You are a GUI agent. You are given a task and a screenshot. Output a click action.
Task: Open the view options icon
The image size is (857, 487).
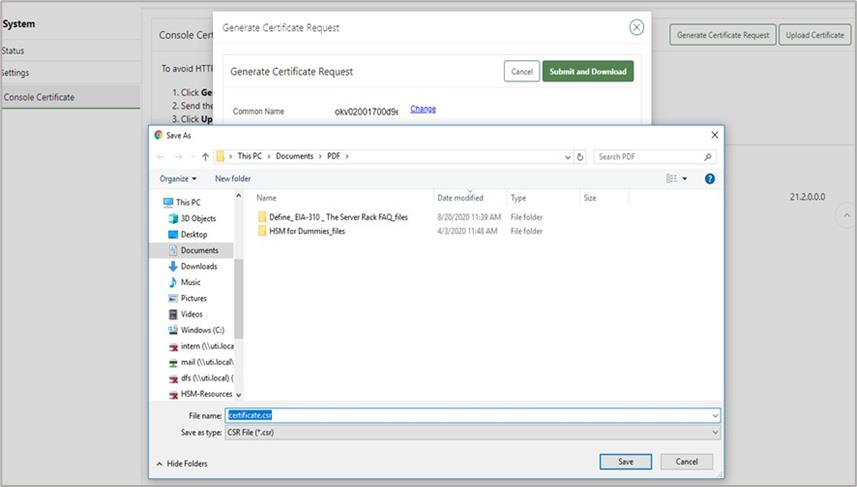(671, 179)
